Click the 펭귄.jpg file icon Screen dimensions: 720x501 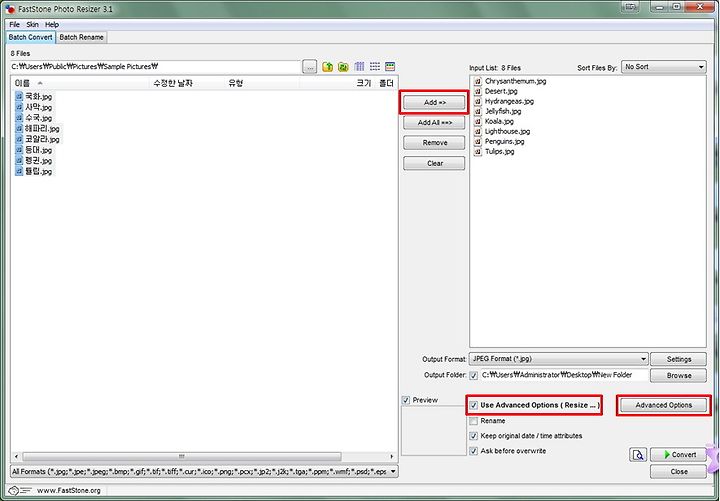pyautogui.click(x=19, y=160)
